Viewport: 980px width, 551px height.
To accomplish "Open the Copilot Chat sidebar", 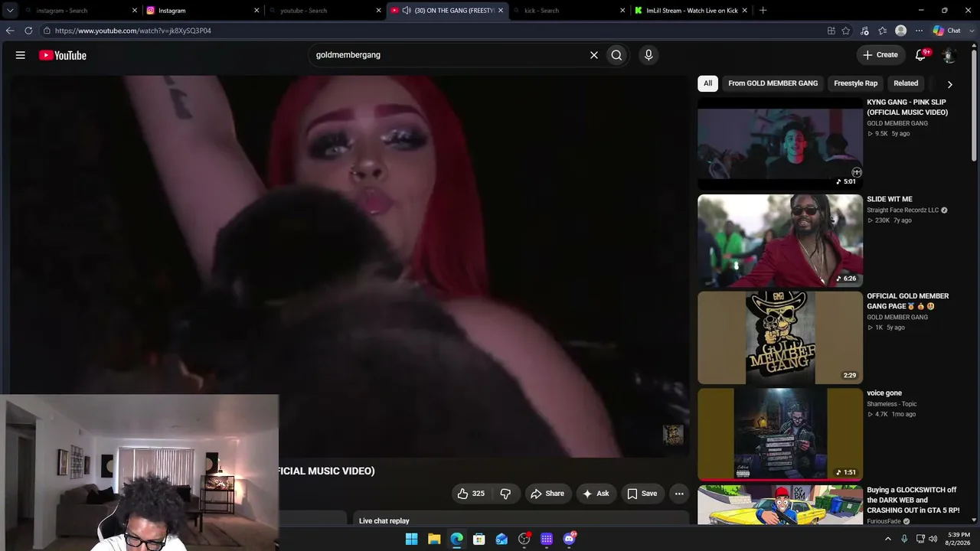I will click(x=947, y=31).
